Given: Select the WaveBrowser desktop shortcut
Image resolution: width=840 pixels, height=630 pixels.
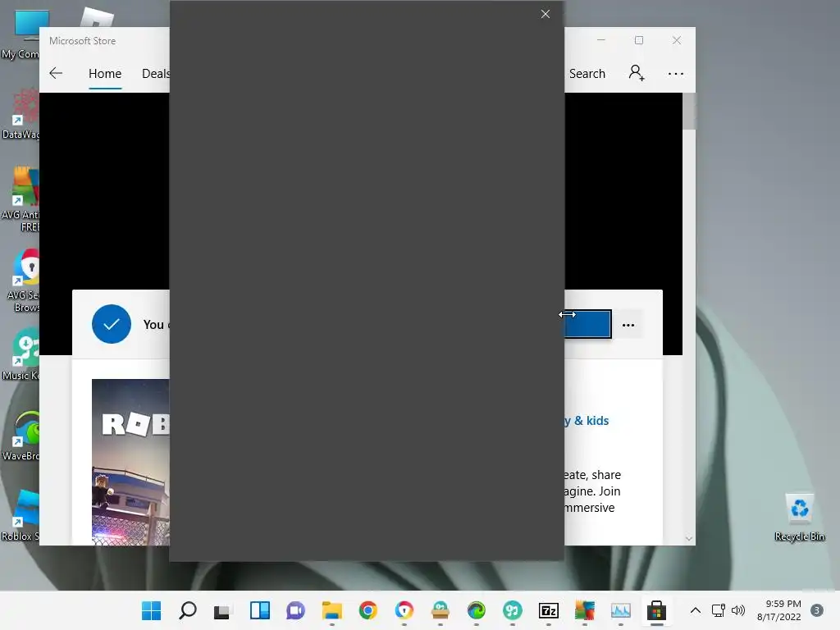Looking at the screenshot, I should (x=20, y=435).
